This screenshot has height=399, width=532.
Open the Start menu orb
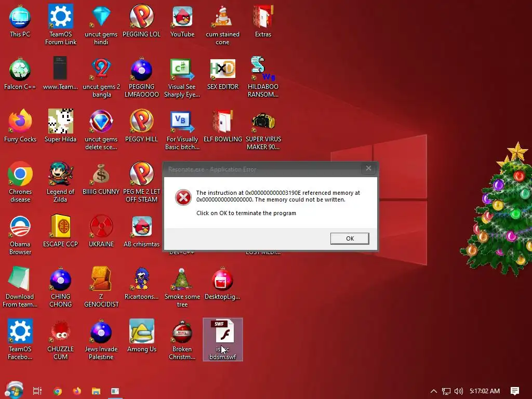pyautogui.click(x=14, y=390)
